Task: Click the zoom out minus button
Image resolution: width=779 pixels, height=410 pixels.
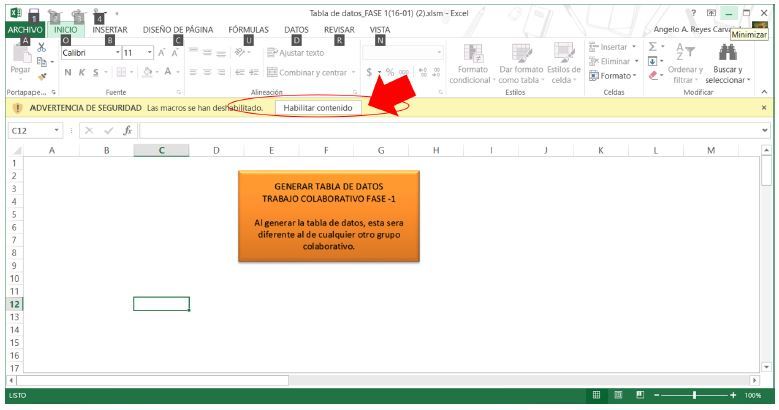Action: pyautogui.click(x=657, y=395)
